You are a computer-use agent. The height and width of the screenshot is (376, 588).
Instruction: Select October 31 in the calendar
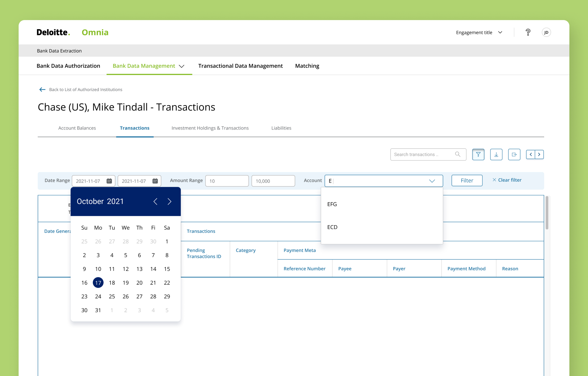pyautogui.click(x=98, y=310)
